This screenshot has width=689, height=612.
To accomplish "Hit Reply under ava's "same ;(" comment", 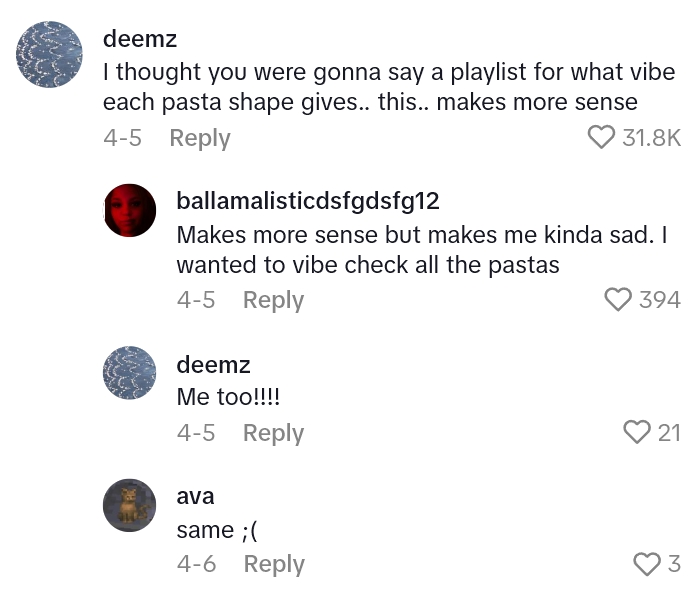I will pyautogui.click(x=273, y=564).
